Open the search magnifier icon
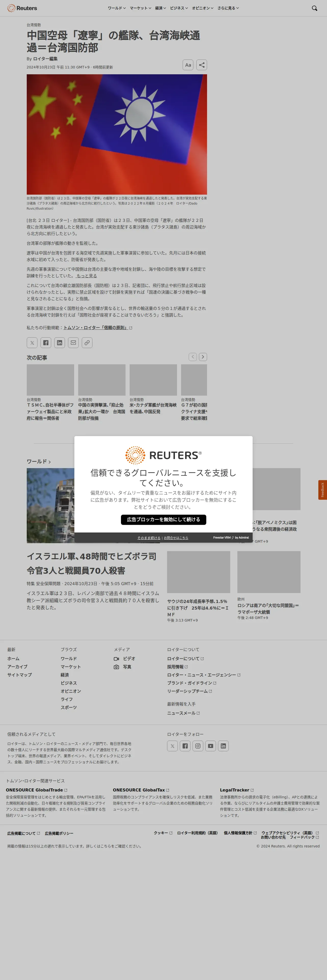Image resolution: width=327 pixels, height=980 pixels. pyautogui.click(x=315, y=8)
